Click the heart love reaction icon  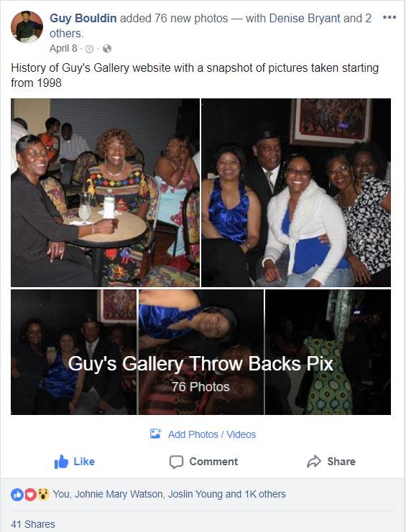(x=31, y=495)
